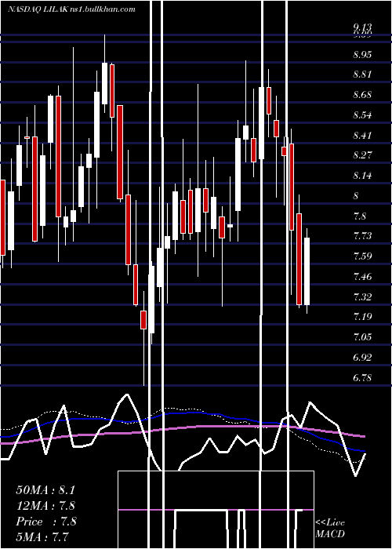Click the 7.19 price axis label
The width and height of the screenshot is (392, 549).
(x=362, y=317)
